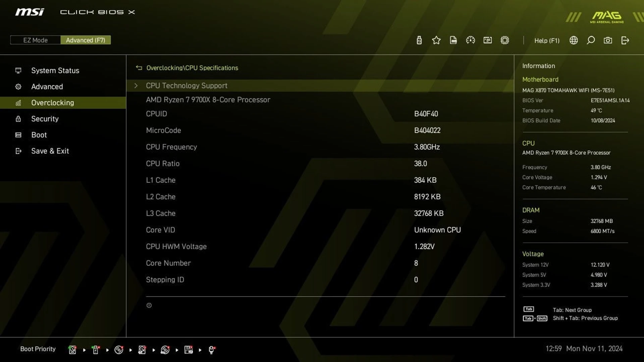Click Core Voltage value 1.294 V

point(599,177)
